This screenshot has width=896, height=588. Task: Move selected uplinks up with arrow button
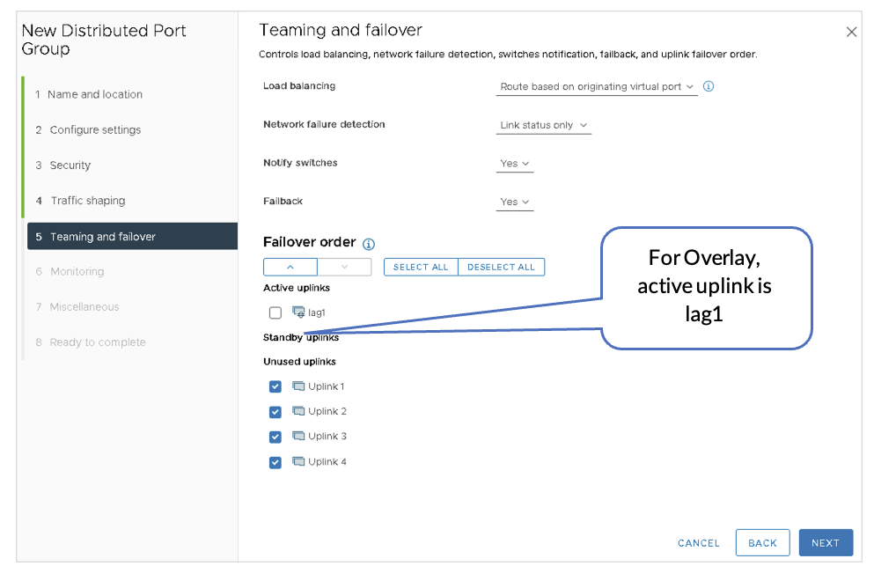click(x=290, y=267)
